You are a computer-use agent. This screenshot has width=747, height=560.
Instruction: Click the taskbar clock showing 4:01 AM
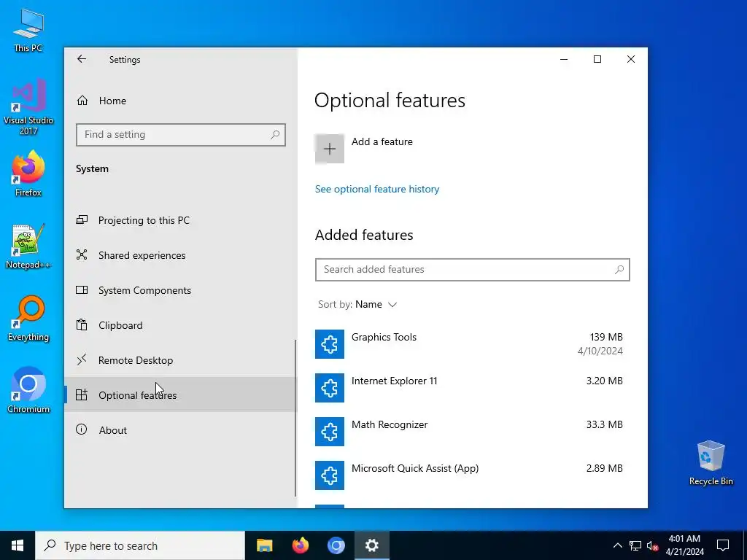pyautogui.click(x=684, y=545)
